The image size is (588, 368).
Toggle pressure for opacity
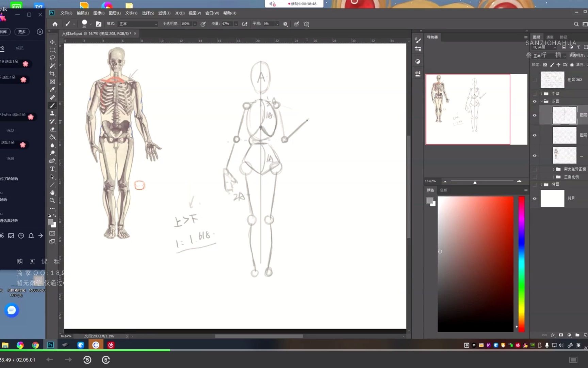tap(203, 24)
